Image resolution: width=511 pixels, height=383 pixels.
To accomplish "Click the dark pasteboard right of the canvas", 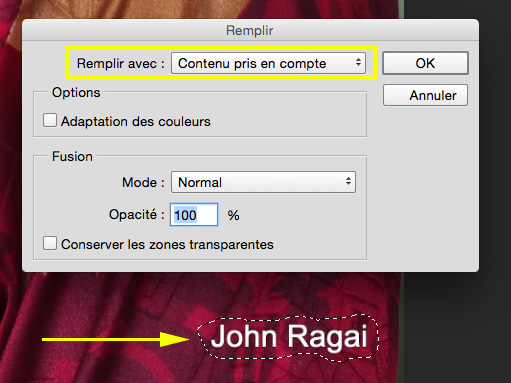I will 457,327.
